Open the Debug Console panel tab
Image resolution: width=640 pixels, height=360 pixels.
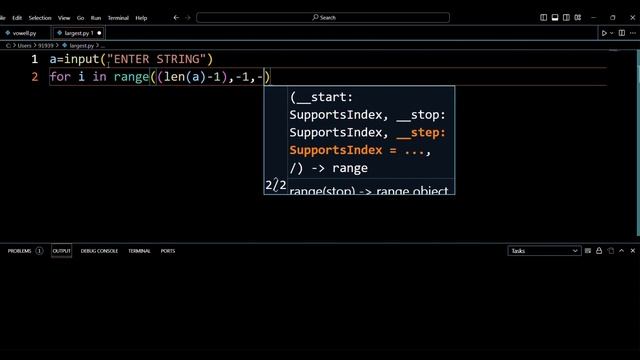(x=99, y=251)
